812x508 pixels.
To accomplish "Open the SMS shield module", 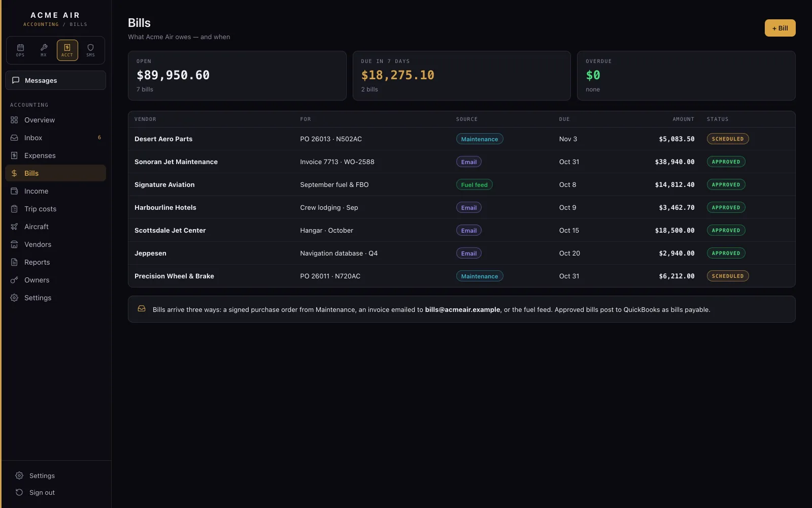I will (90, 50).
